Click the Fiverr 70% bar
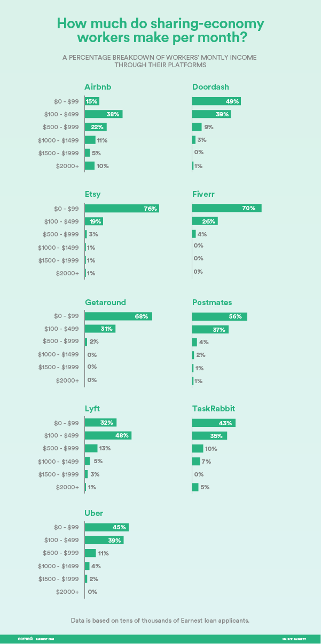This screenshot has width=321, height=644. pyautogui.click(x=226, y=208)
